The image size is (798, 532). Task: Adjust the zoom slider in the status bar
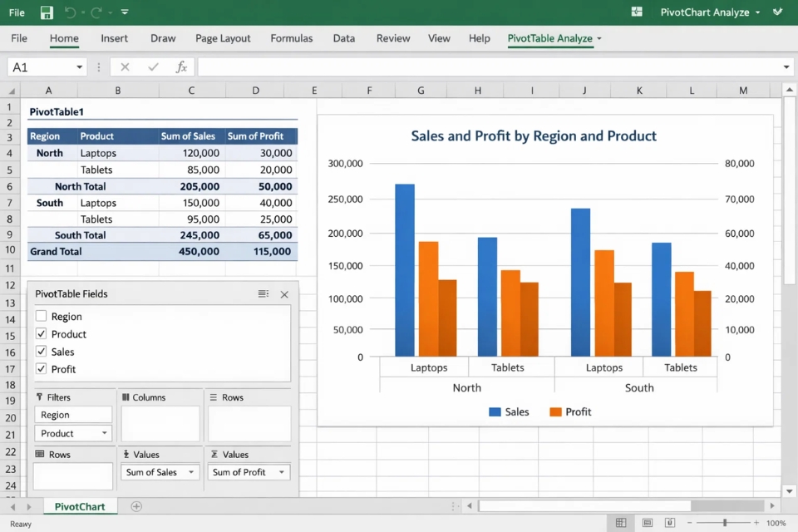coord(725,521)
